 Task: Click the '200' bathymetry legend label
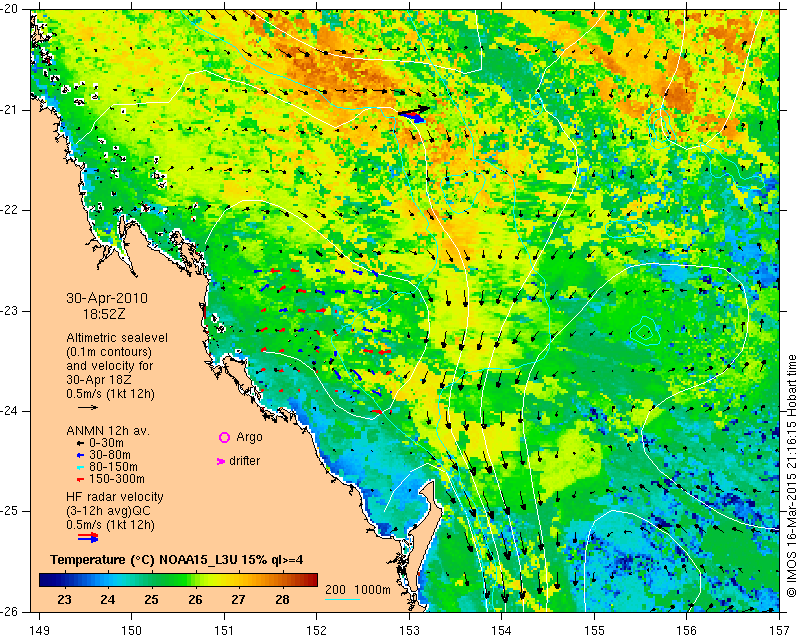(x=336, y=590)
